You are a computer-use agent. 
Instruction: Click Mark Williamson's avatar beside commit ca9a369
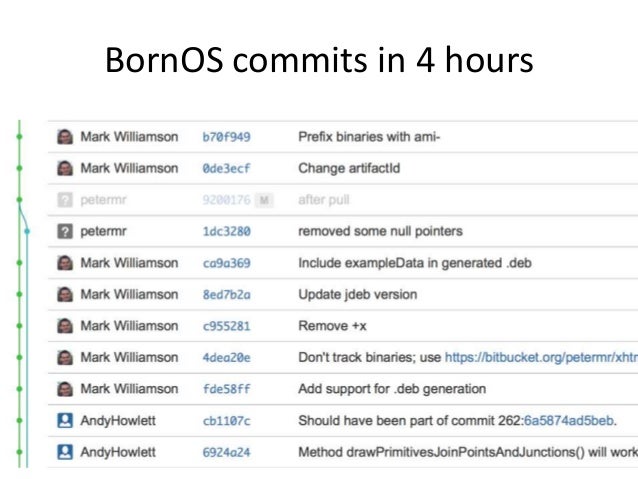[65, 263]
